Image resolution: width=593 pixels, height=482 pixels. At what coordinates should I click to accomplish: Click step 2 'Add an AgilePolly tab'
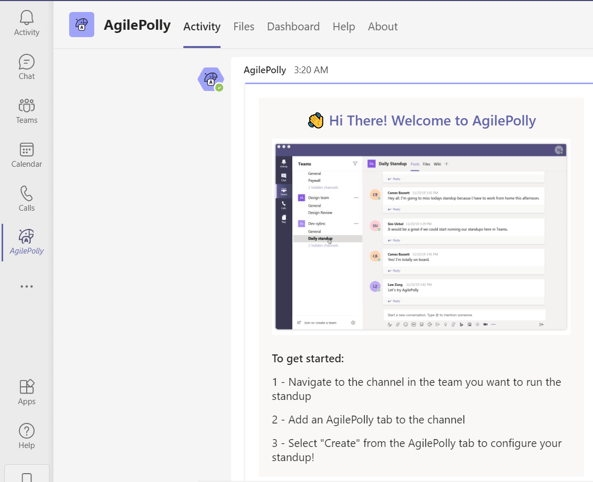[x=368, y=420]
